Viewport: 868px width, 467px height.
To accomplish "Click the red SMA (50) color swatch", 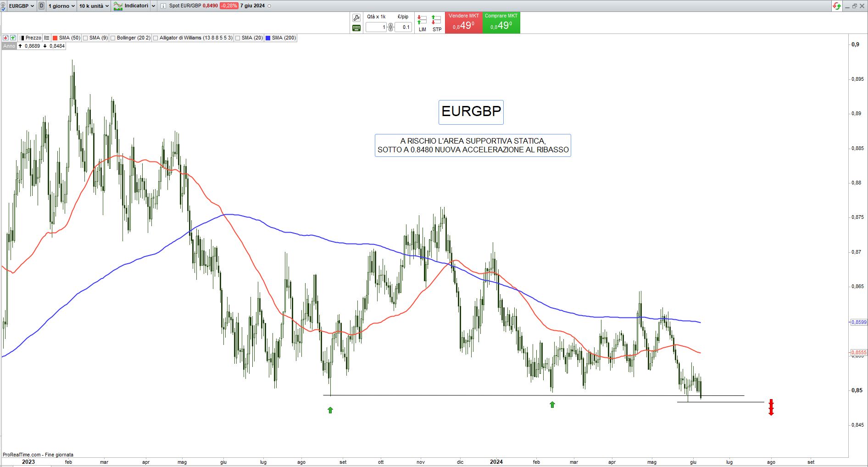I will tap(55, 38).
